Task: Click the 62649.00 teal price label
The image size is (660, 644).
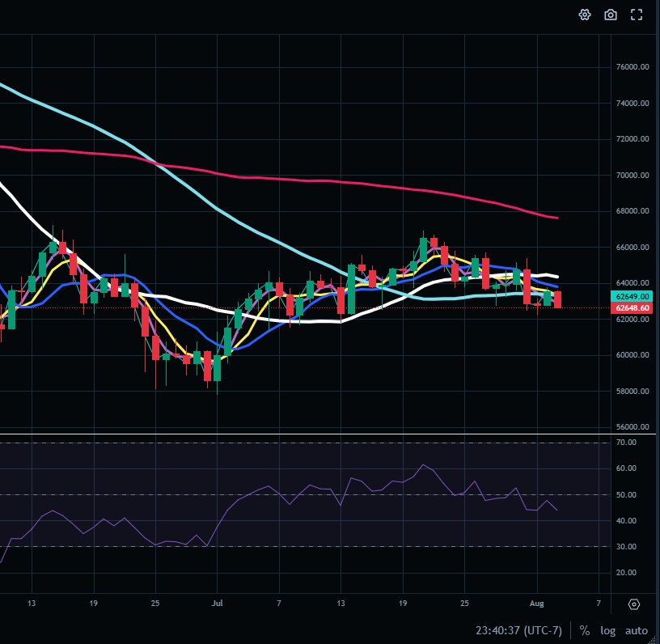Action: point(632,296)
